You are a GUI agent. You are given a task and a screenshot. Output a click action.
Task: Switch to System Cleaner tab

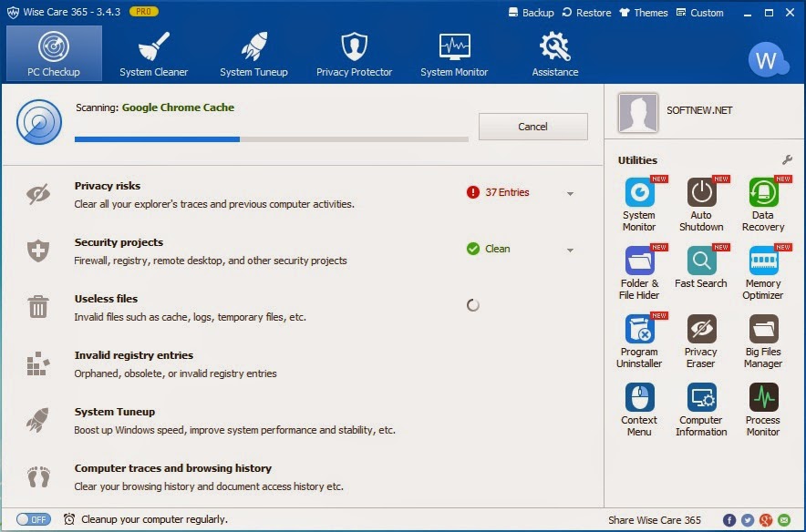click(154, 54)
